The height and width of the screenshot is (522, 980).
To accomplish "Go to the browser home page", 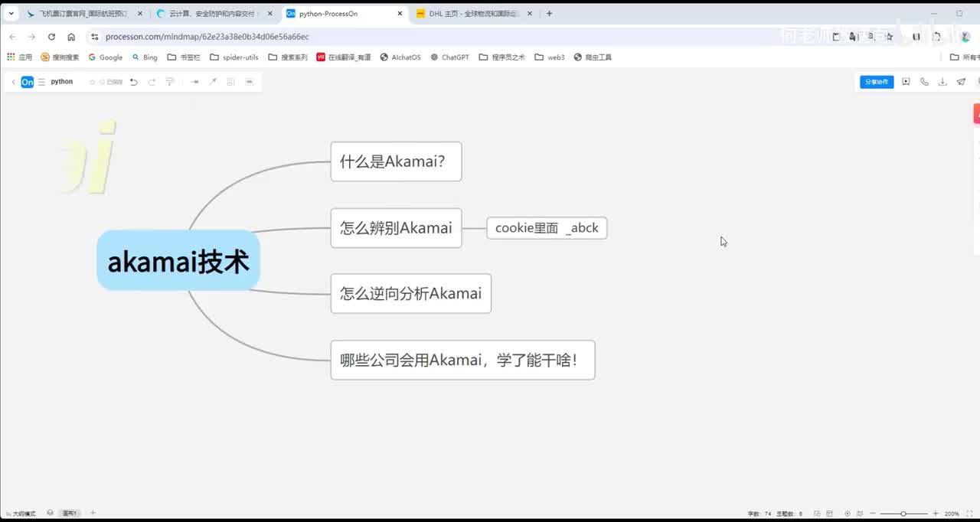I will pyautogui.click(x=71, y=37).
